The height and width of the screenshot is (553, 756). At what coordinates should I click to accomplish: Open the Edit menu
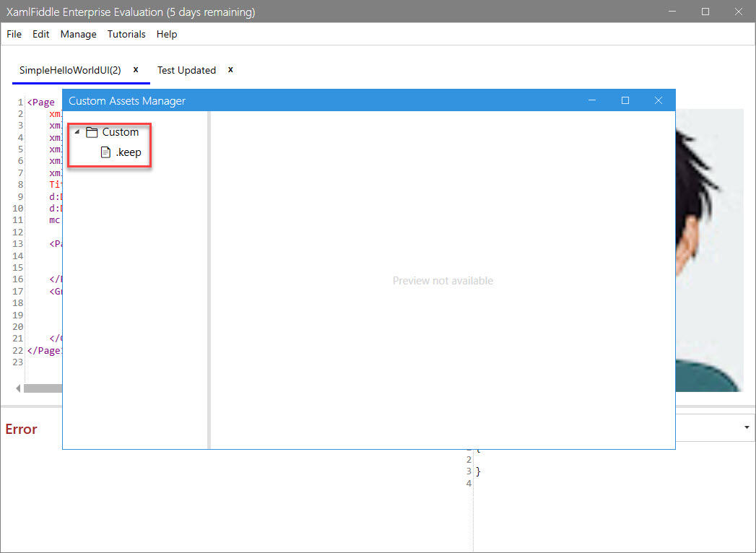point(40,34)
